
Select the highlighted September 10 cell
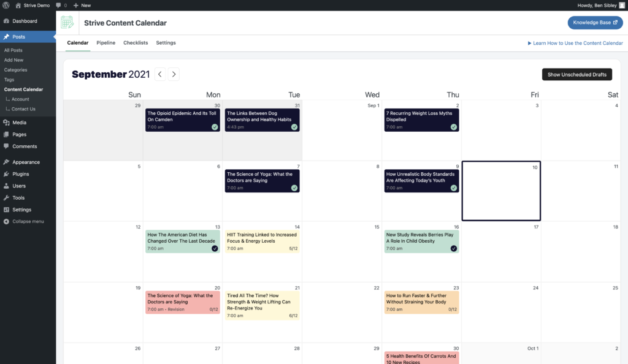501,191
